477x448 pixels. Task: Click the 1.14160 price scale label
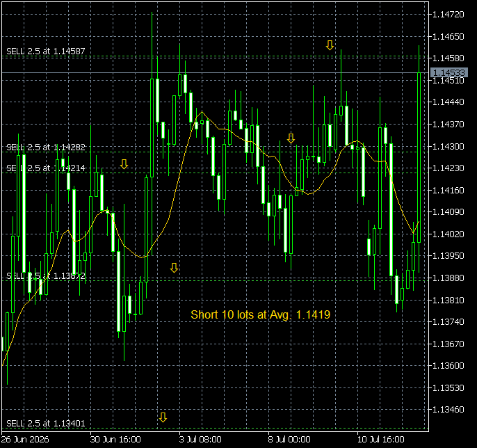448,190
